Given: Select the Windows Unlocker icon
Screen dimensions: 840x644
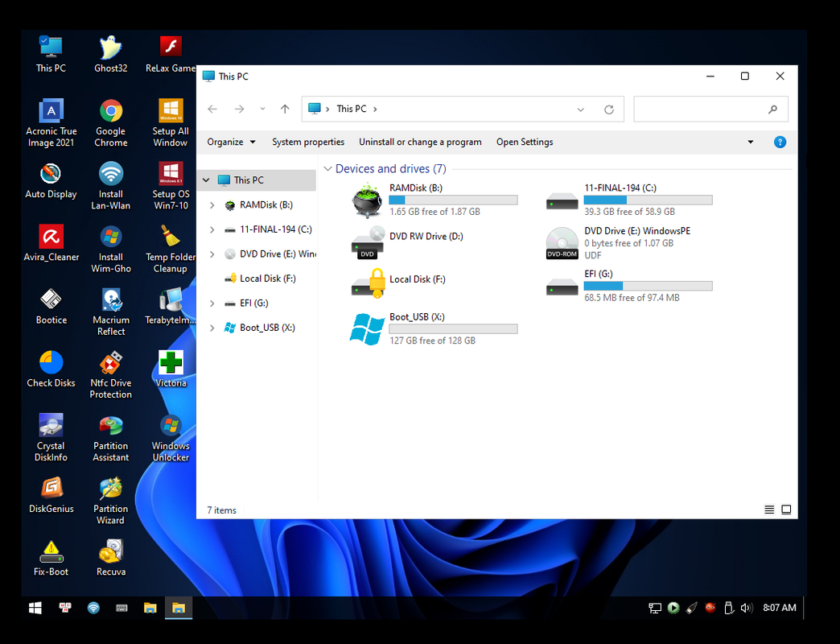Looking at the screenshot, I should 171,438.
